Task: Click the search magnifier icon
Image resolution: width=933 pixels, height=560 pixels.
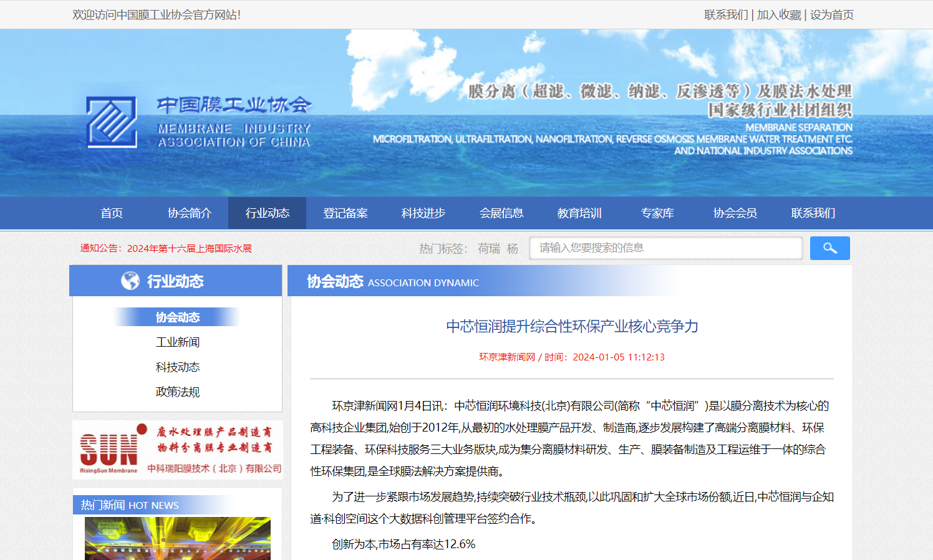Action: click(829, 248)
